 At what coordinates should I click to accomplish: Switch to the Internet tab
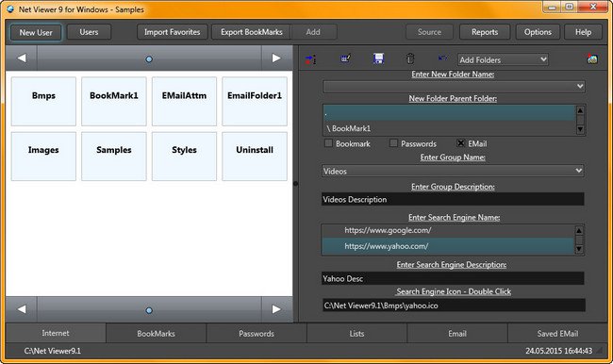pyautogui.click(x=56, y=333)
